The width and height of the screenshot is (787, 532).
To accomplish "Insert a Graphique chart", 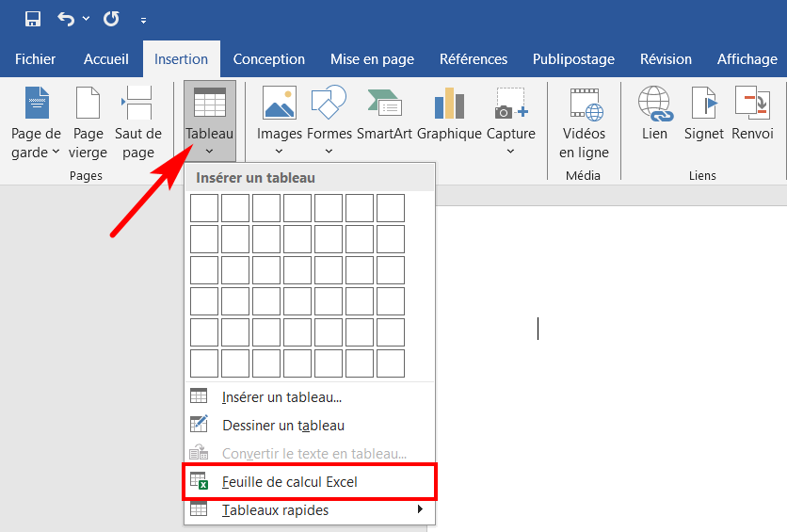I will pyautogui.click(x=449, y=115).
